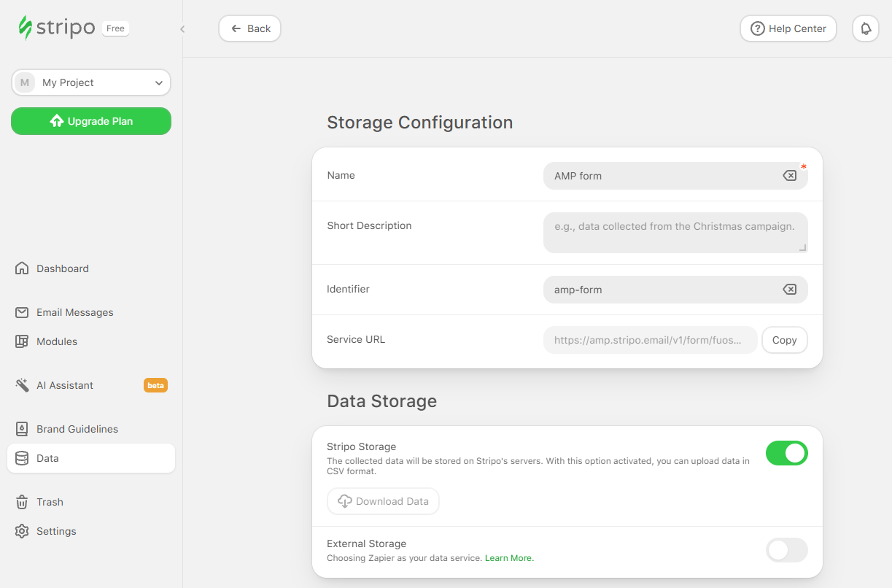Viewport: 892px width, 588px height.
Task: Click the Data database icon
Action: [x=22, y=458]
